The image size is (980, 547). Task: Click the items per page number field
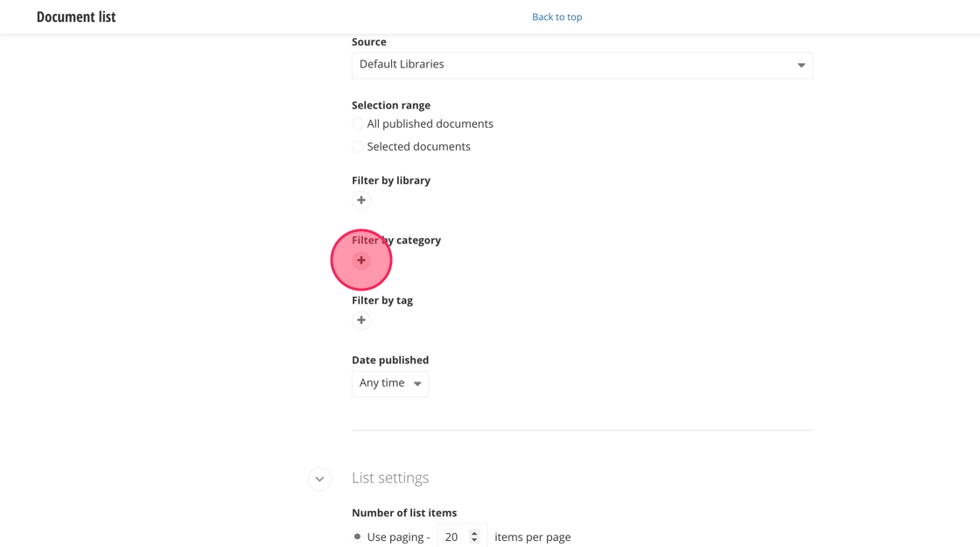tap(453, 536)
